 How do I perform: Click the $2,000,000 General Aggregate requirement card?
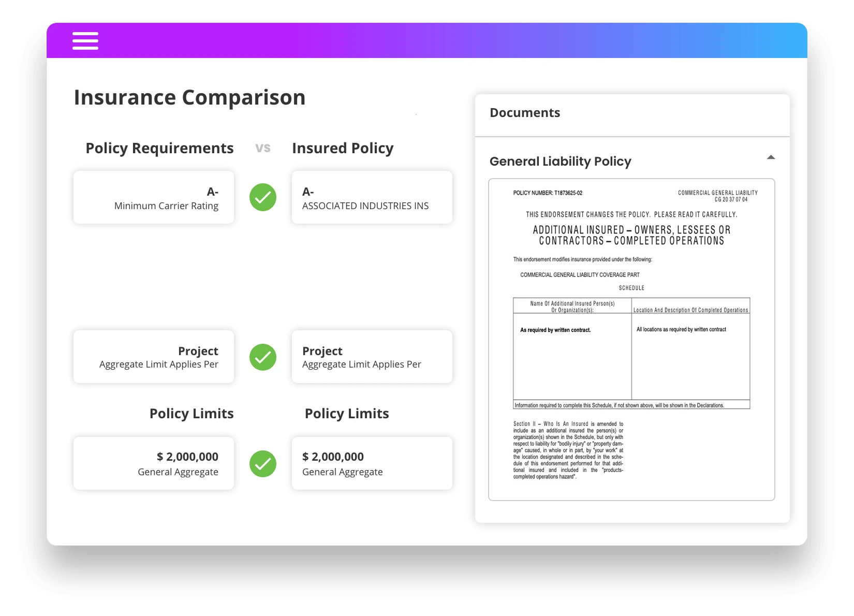pos(153,463)
